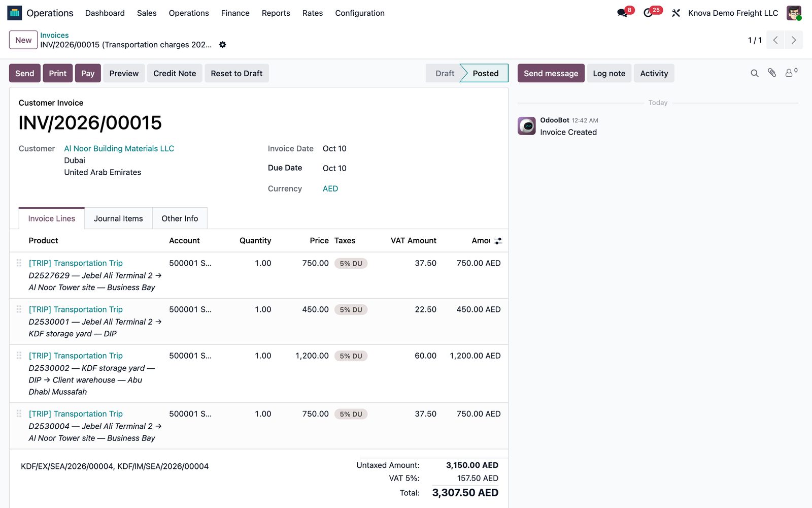Screen dimensions: 812x508
Task: Go back via Invoices breadcrumb
Action: 54,35
